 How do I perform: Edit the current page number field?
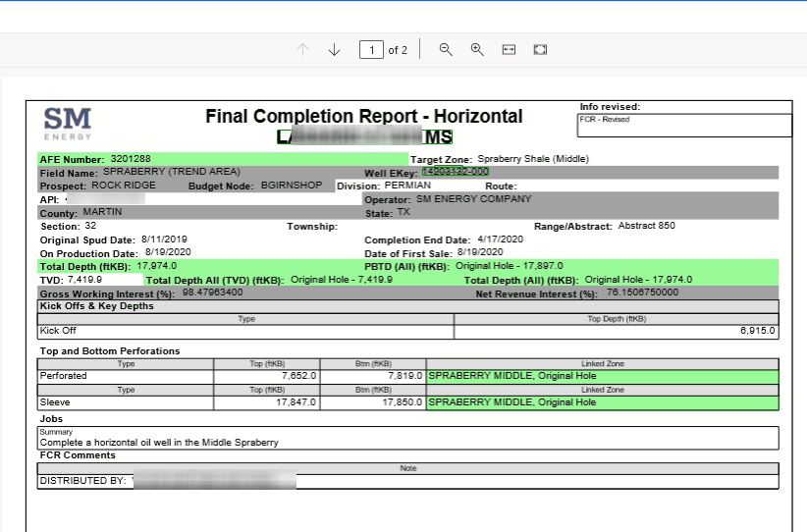point(371,50)
